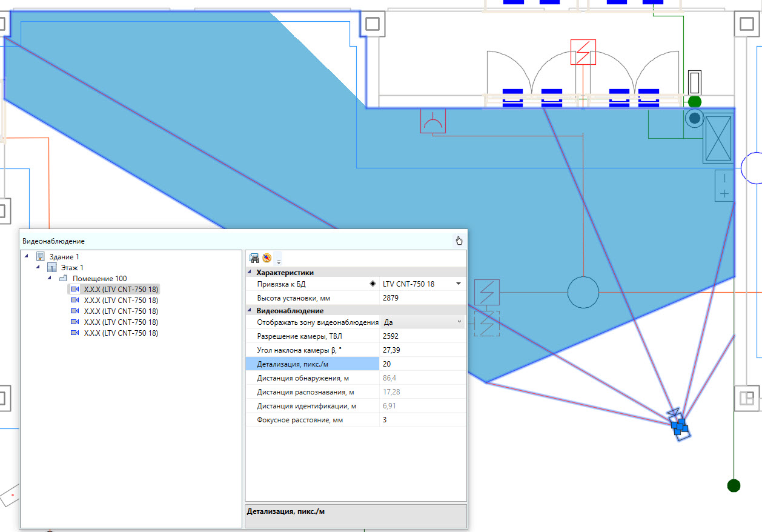Click the Высота установки value field 2879
This screenshot has width=762, height=532.
(422, 298)
